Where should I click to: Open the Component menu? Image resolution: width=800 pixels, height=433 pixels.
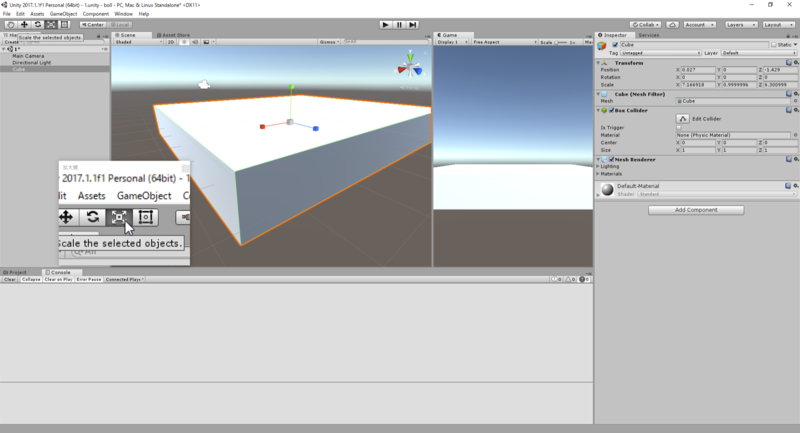point(95,14)
